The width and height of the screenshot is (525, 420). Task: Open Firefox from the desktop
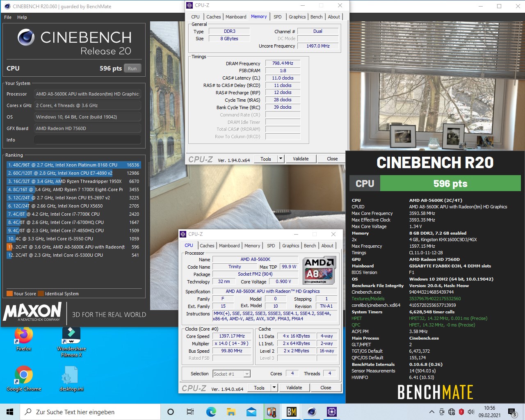[23, 339]
